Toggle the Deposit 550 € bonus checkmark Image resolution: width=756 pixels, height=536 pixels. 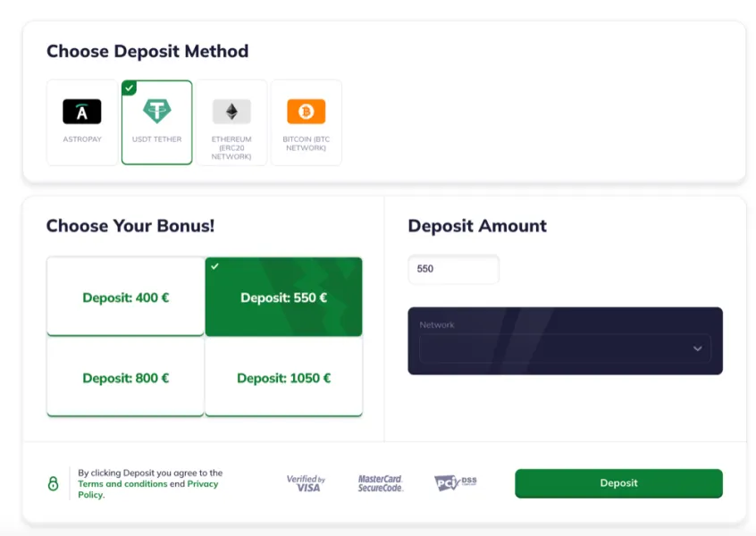tap(215, 266)
